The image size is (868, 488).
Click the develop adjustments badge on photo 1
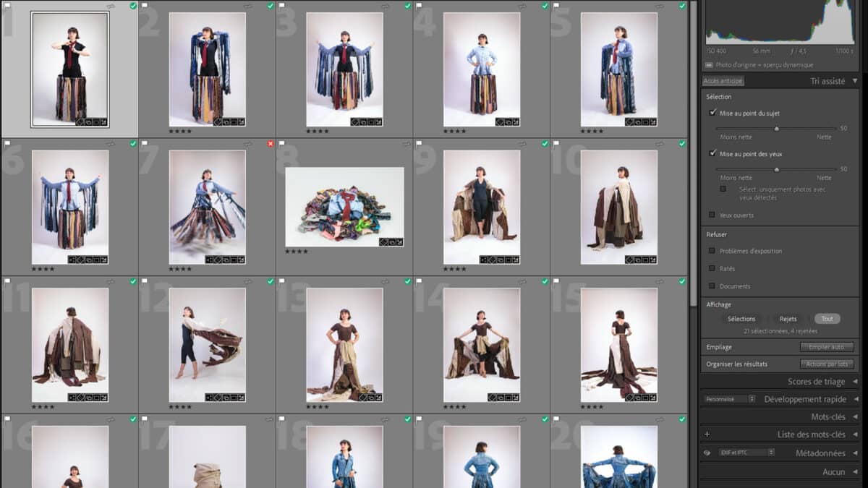[x=103, y=122]
